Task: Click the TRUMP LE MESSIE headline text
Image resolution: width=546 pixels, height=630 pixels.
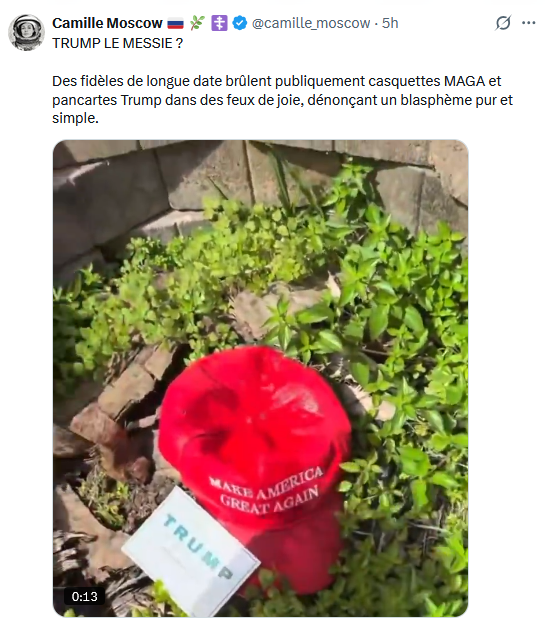Action: pos(117,43)
